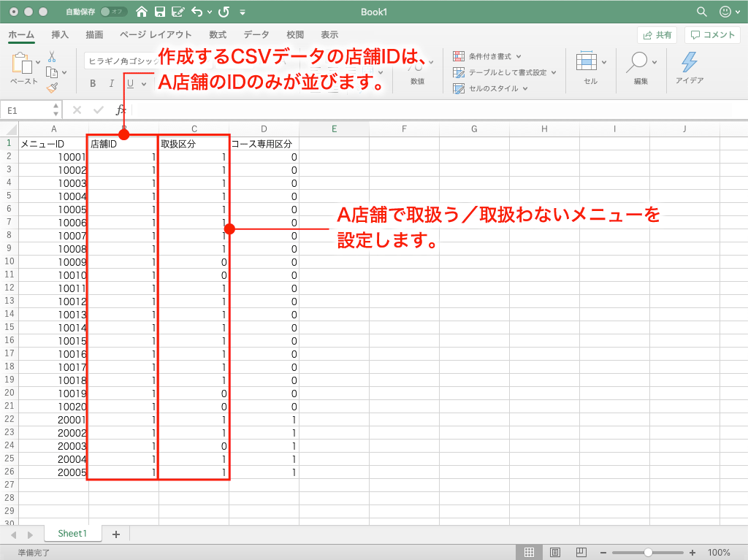Screen dimensions: 748x560
Task: Open Ideas (アイデア) lightning icon
Action: [x=689, y=62]
